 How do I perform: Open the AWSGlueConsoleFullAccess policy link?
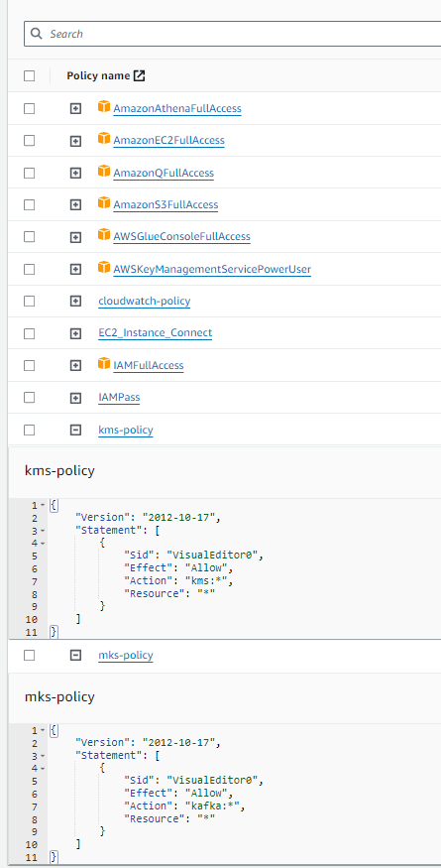181,236
